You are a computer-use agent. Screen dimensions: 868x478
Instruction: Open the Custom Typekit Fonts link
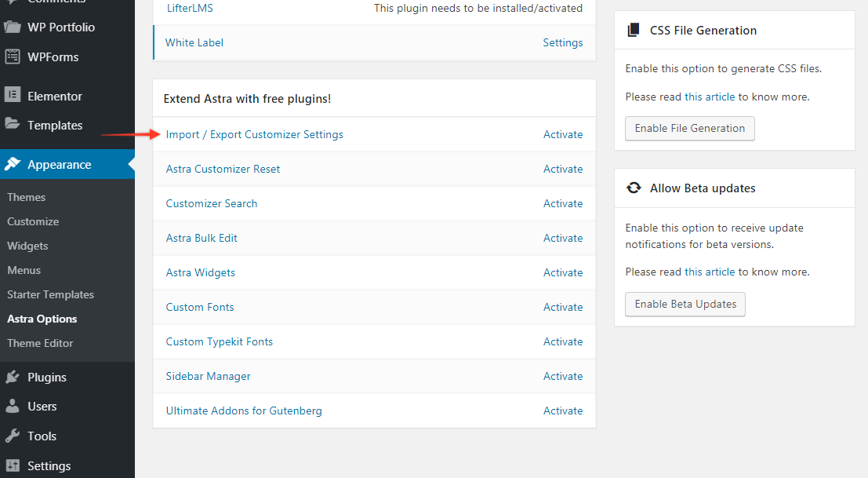tap(220, 341)
